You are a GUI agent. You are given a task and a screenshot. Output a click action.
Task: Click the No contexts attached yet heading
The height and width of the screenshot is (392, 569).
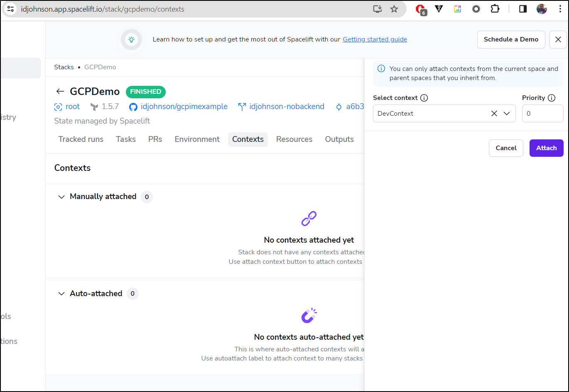coord(309,240)
